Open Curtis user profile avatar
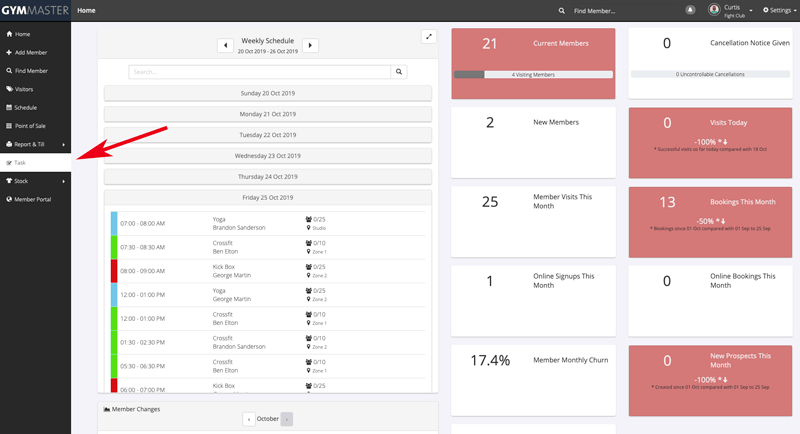Screen dimensions: 800x434 click(714, 10)
